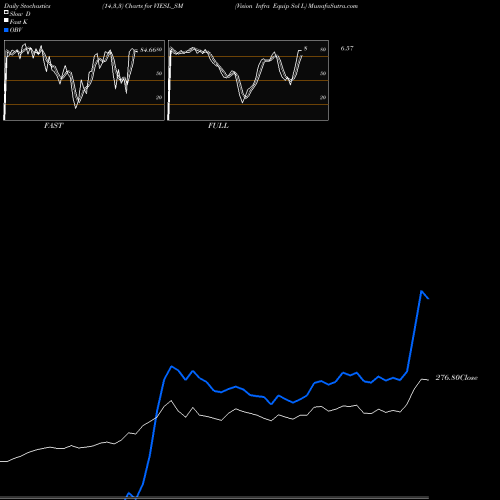Click the 20 axis label on FULL chart

(x=323, y=97)
